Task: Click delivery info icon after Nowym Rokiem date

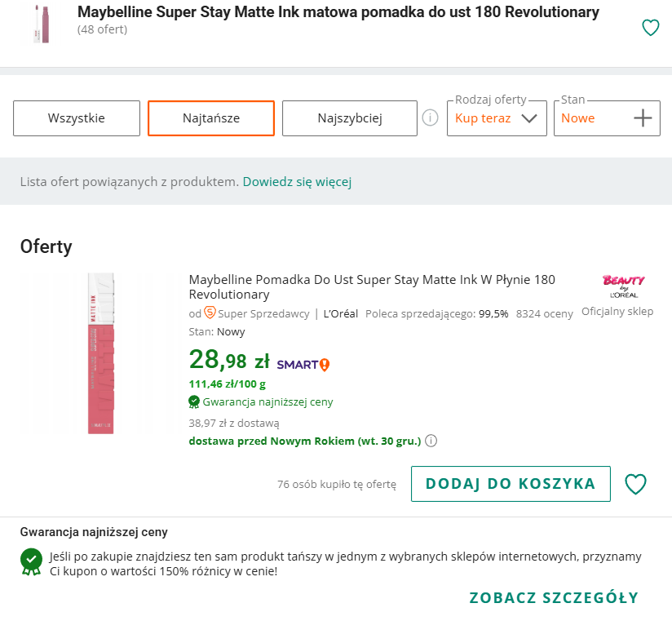Action: (431, 441)
